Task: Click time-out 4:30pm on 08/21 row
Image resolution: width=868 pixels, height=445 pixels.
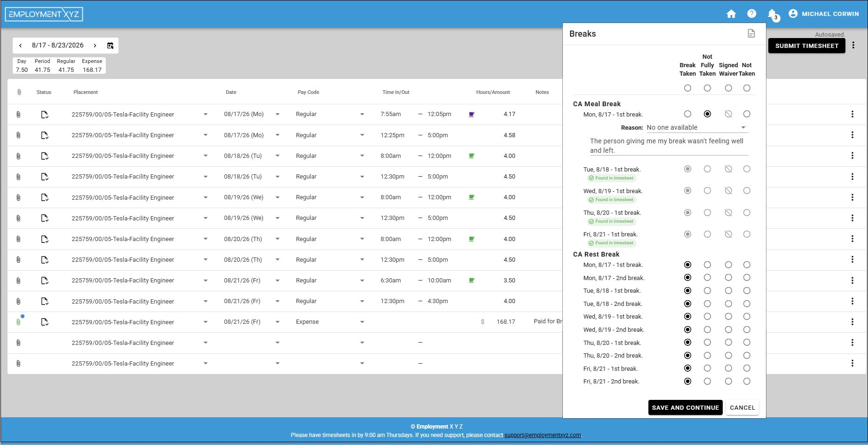Action: click(x=438, y=301)
